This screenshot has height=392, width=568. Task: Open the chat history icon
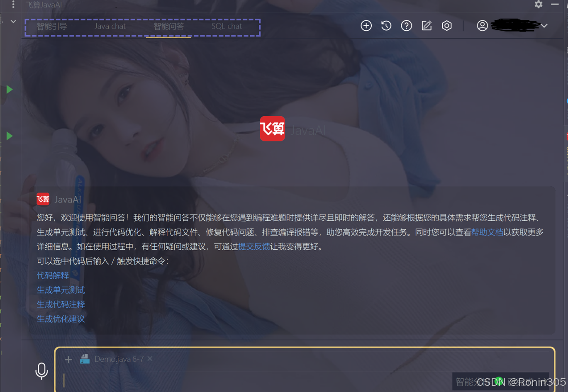386,25
